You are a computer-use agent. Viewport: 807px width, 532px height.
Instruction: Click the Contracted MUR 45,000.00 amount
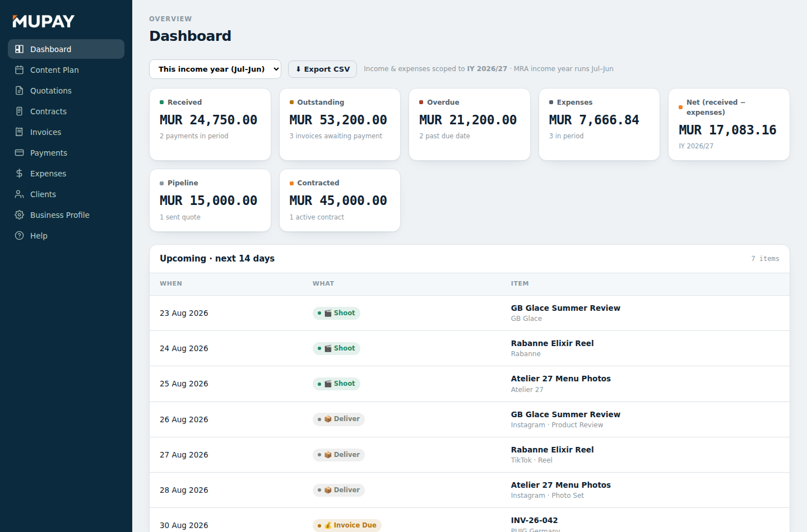(x=338, y=200)
